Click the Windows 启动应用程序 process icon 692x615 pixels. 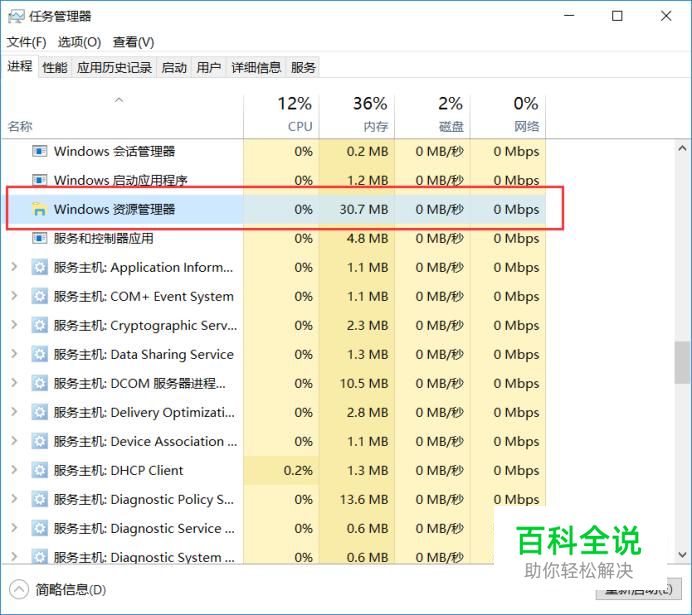pyautogui.click(x=39, y=180)
